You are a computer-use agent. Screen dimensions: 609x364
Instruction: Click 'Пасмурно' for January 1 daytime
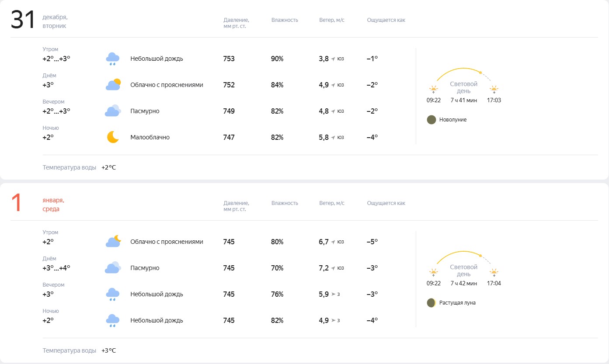click(x=145, y=268)
